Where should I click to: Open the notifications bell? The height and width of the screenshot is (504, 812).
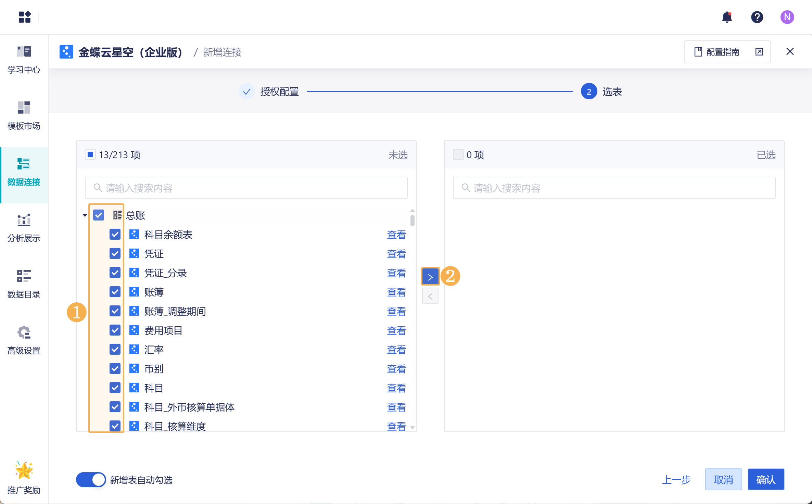tap(727, 17)
